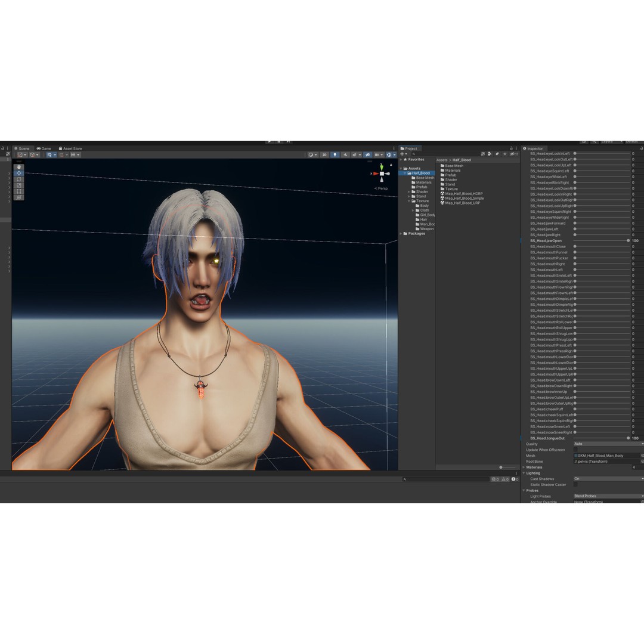
Task: Open the draw mode shading dropdown
Action: [312, 155]
